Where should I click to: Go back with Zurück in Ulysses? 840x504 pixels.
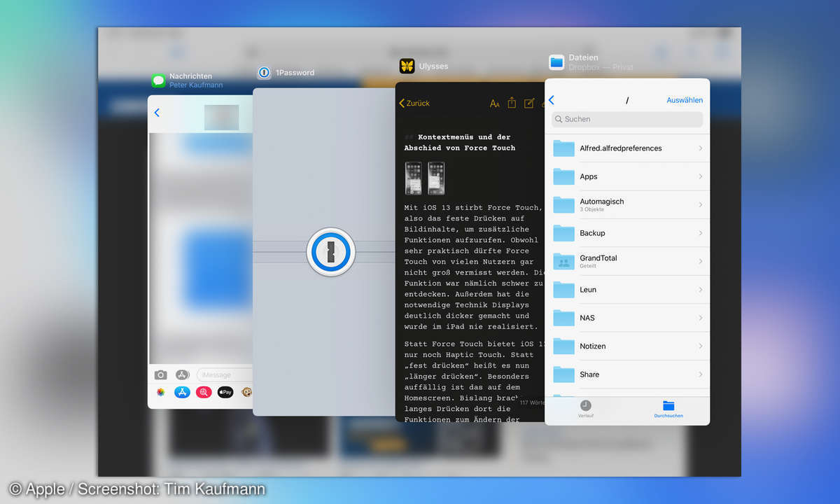click(414, 103)
